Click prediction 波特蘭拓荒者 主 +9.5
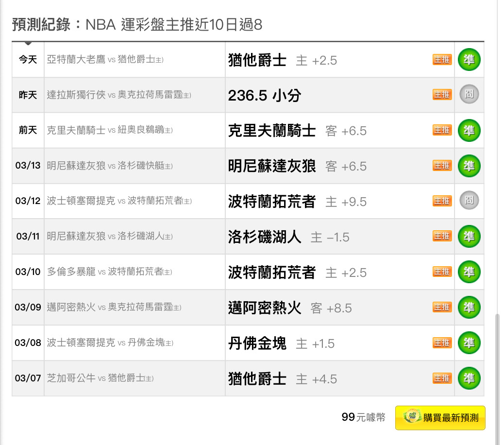 (297, 202)
